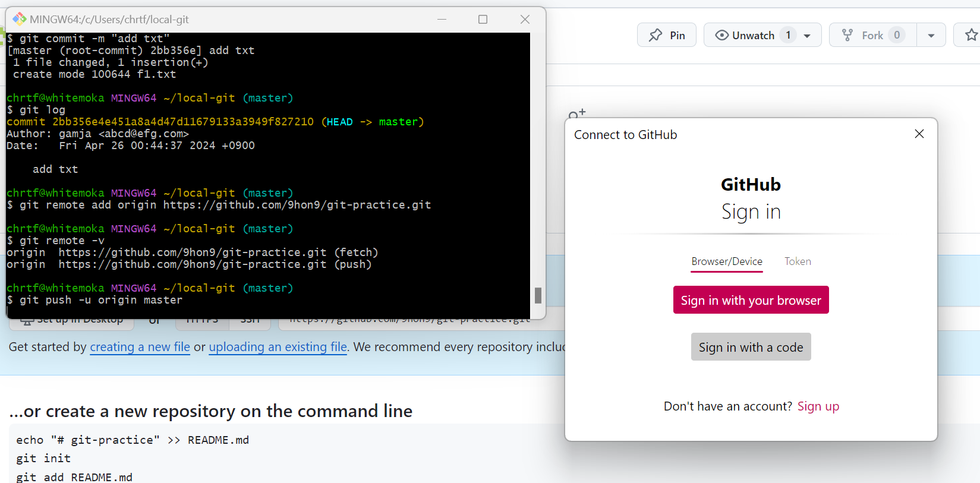Image resolution: width=980 pixels, height=483 pixels.
Task: Open the Unwatch dropdown arrow
Action: click(x=808, y=36)
